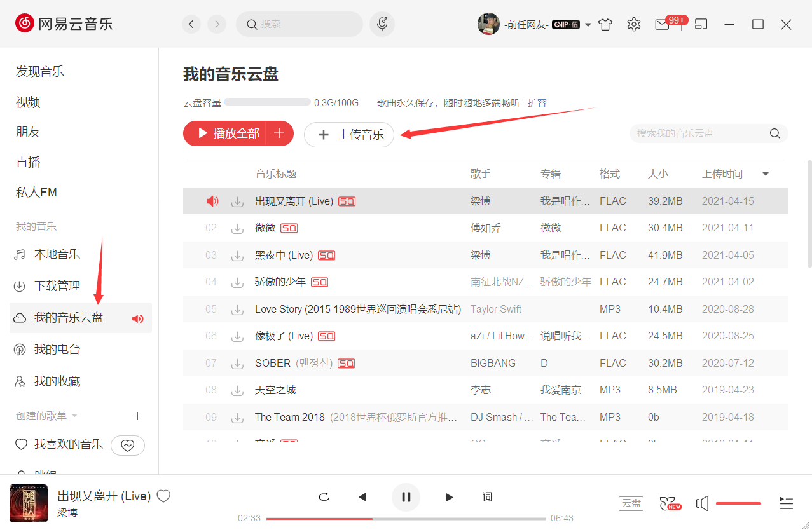The image size is (812, 532).
Task: Click album 我爱南京
Action: point(561,390)
